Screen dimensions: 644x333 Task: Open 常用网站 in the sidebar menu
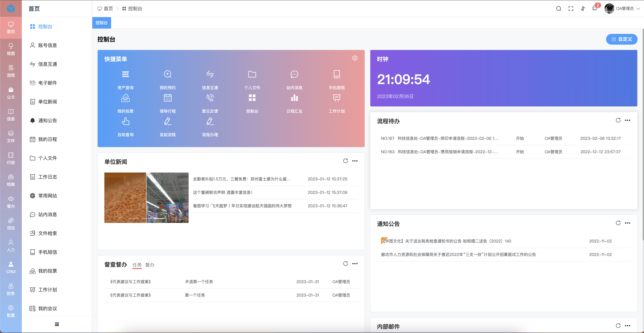[57, 196]
